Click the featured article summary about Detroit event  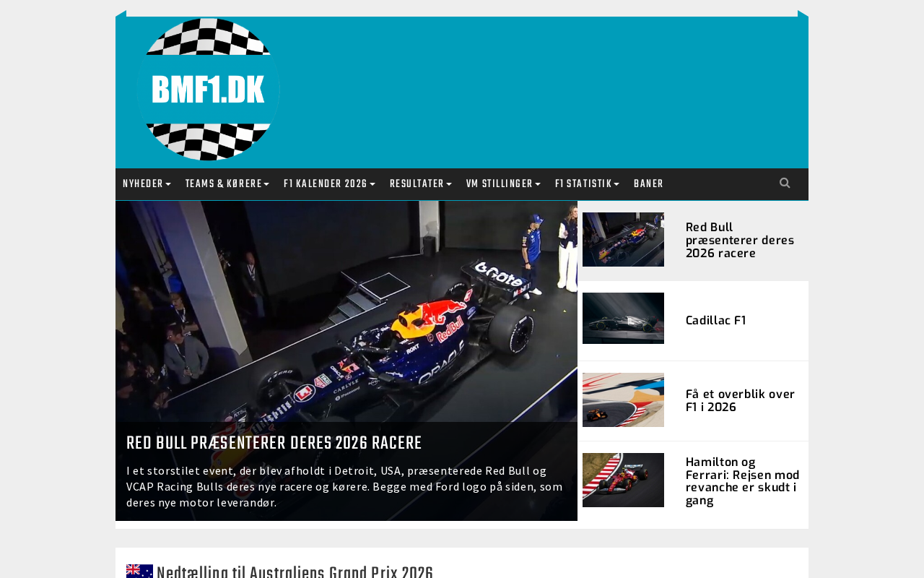coord(344,486)
